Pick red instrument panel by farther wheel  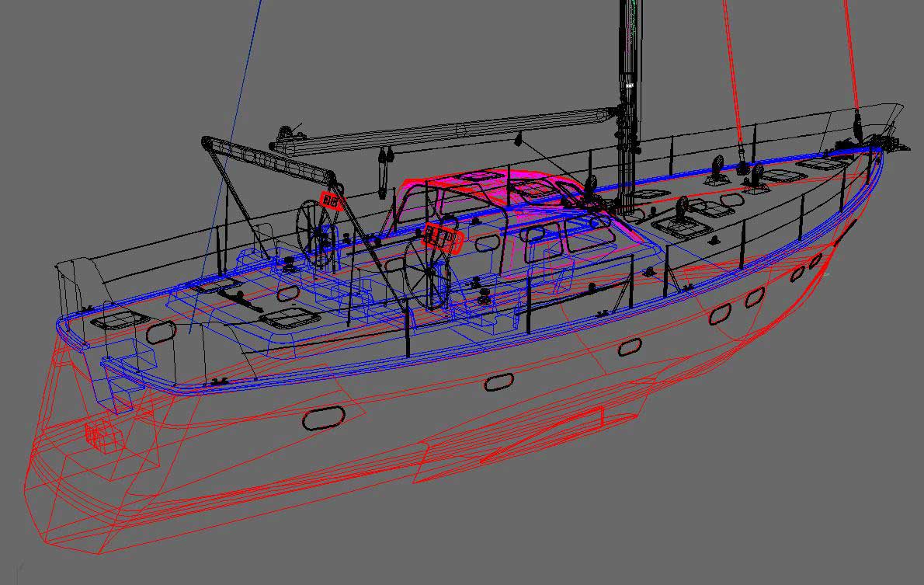click(332, 200)
